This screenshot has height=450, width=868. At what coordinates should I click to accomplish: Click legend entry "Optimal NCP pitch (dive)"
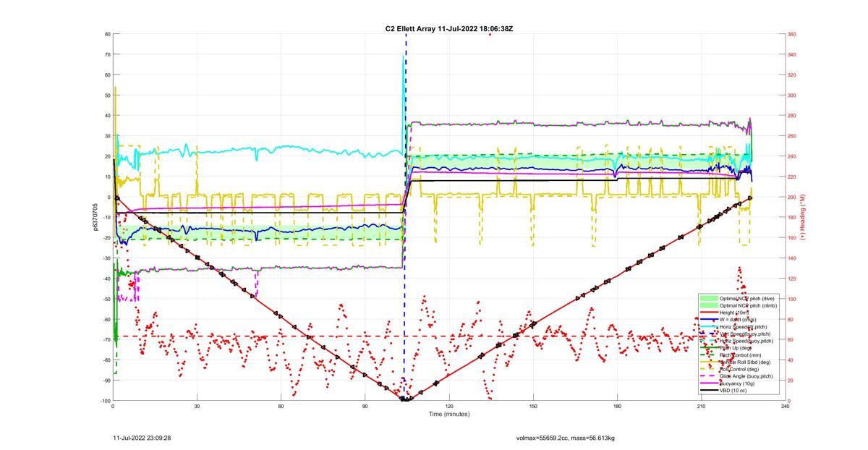[746, 298]
